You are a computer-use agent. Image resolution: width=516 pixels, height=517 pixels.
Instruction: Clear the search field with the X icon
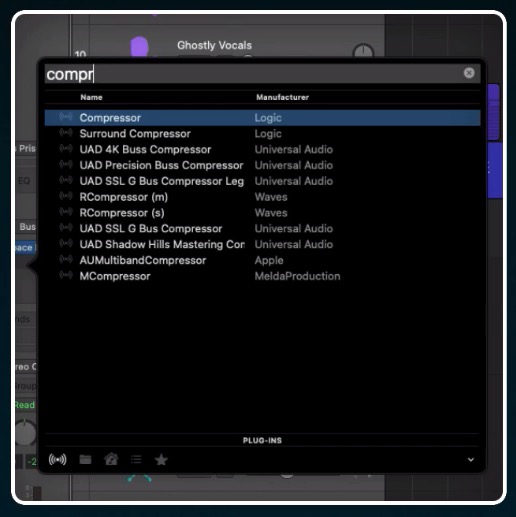(469, 73)
